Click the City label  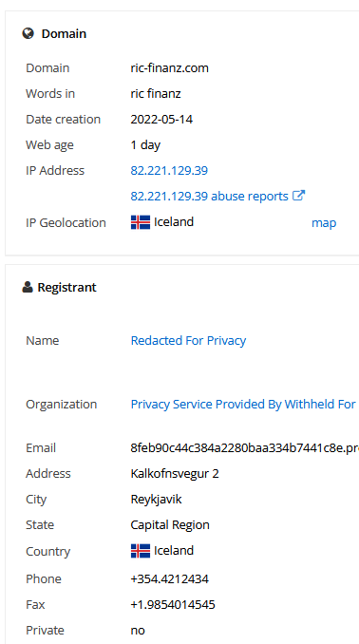(x=36, y=500)
